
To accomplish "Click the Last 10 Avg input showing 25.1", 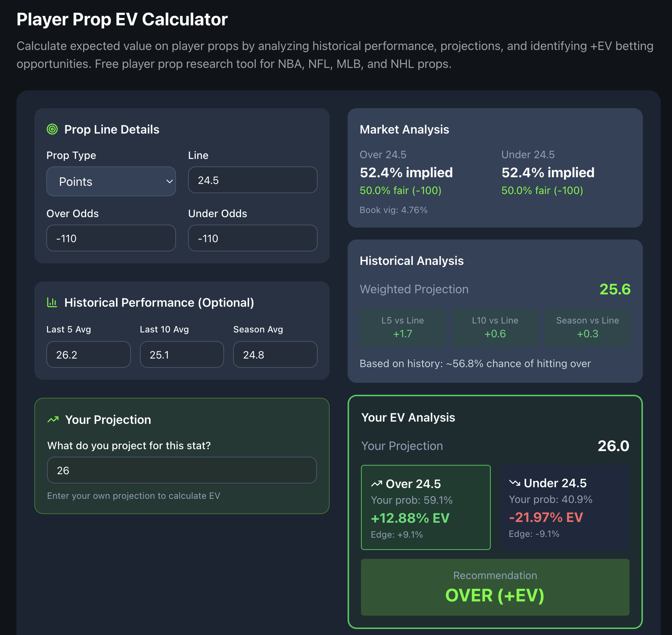I will (182, 354).
